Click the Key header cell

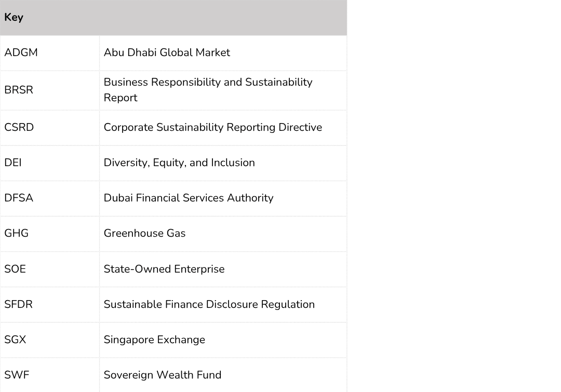click(x=173, y=18)
